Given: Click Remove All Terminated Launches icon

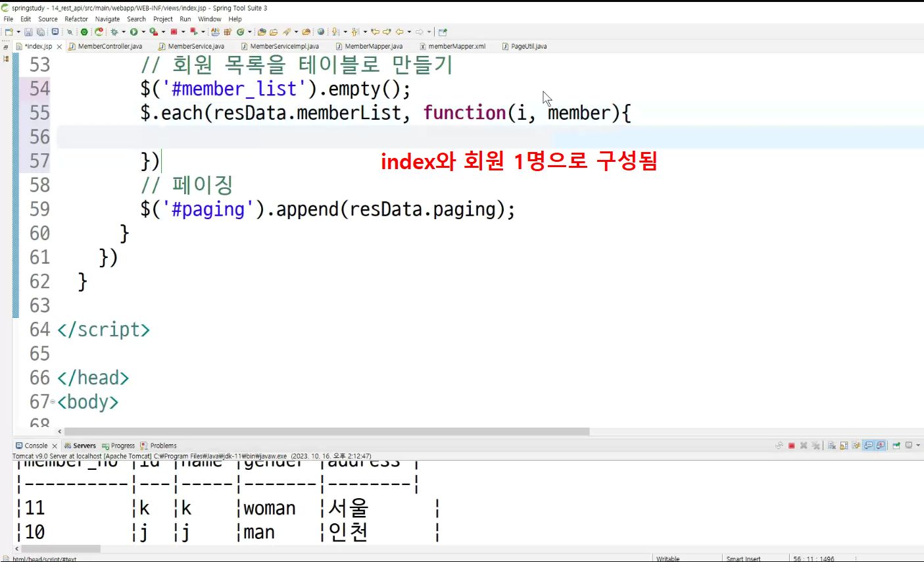Looking at the screenshot, I should (x=815, y=446).
